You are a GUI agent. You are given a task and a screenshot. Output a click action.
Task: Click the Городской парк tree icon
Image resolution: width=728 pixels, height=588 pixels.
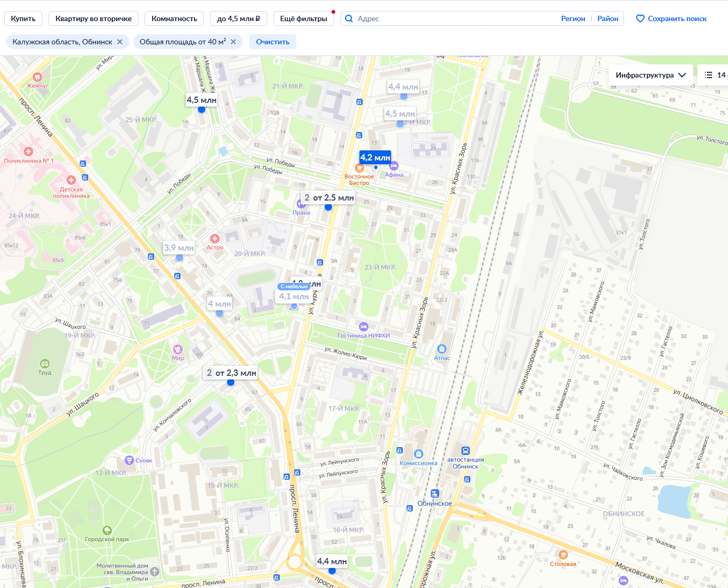click(107, 530)
